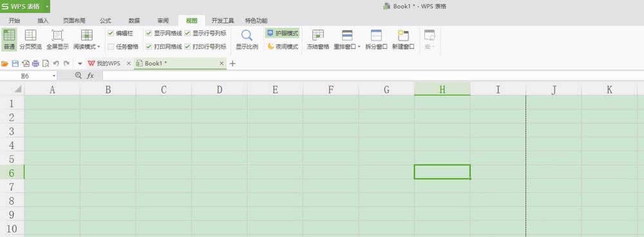644x237 pixels.
Task: Toggle 夜间模式 night mode
Action: coord(282,46)
